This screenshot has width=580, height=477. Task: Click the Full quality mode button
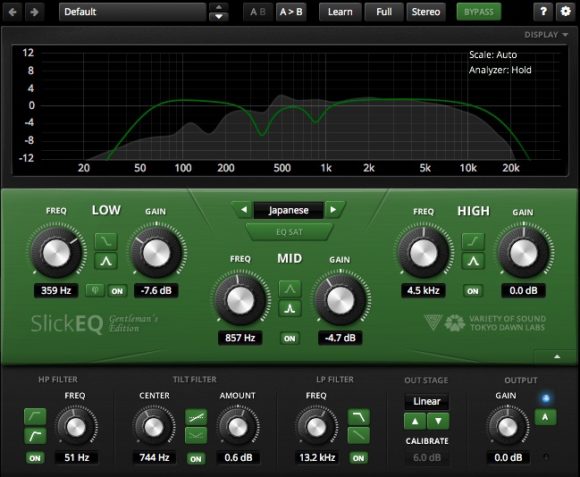[384, 12]
